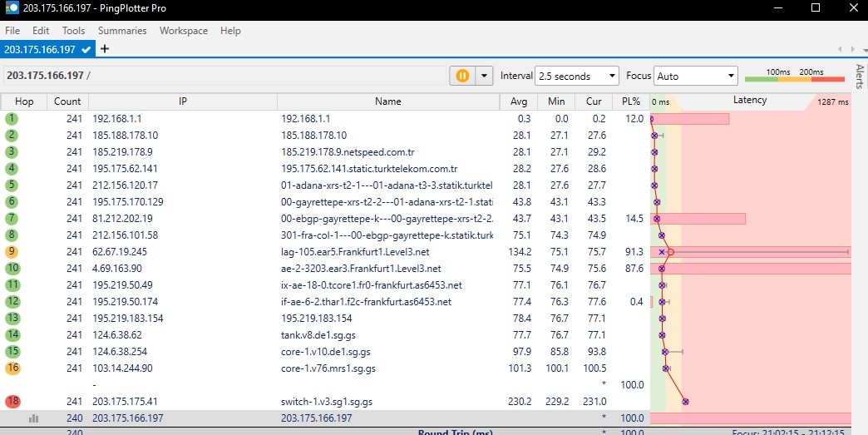Add a new trace tab with plus icon

click(x=105, y=49)
